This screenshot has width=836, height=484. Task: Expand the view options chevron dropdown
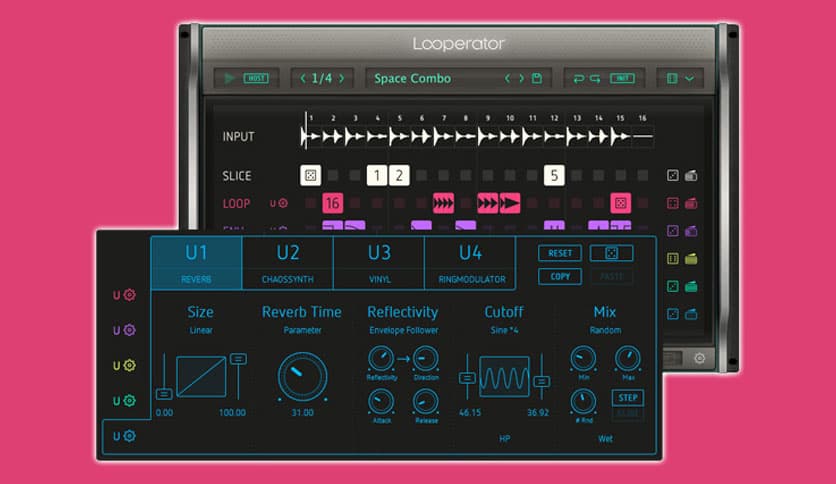coord(689,79)
